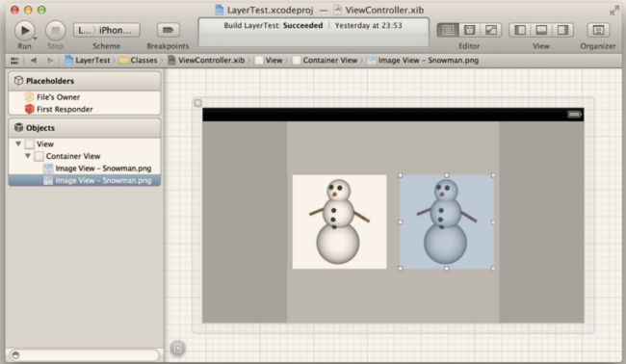626x364 pixels.
Task: Click the black status bar in the canvas
Action: 393,115
